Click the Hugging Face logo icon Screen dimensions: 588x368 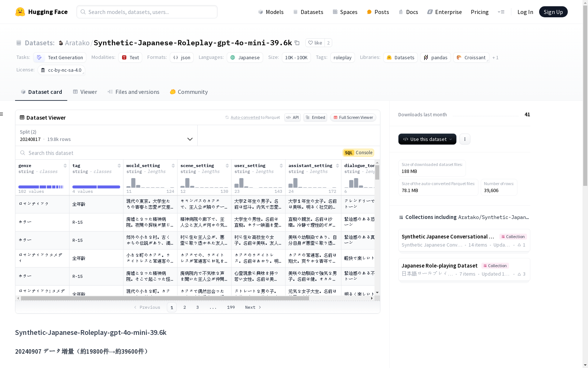pyautogui.click(x=20, y=12)
